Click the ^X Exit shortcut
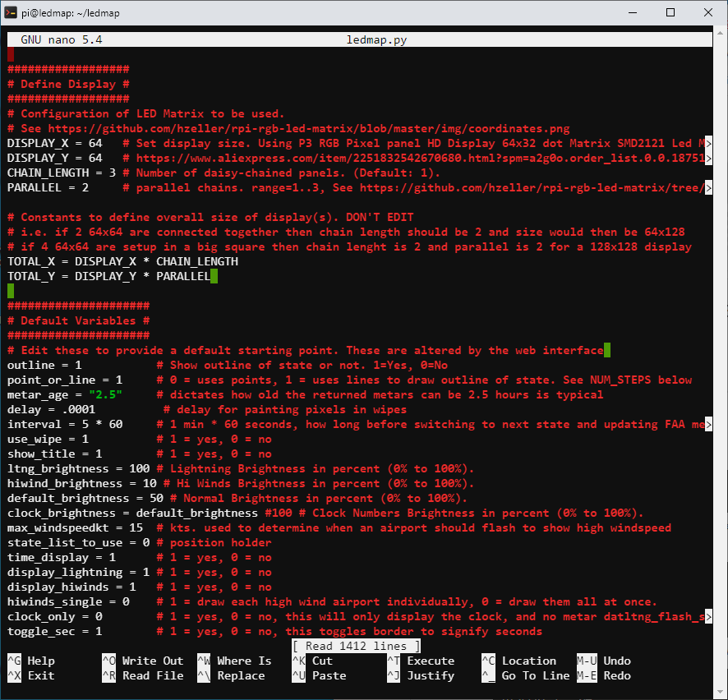The image size is (728, 700). (31, 675)
